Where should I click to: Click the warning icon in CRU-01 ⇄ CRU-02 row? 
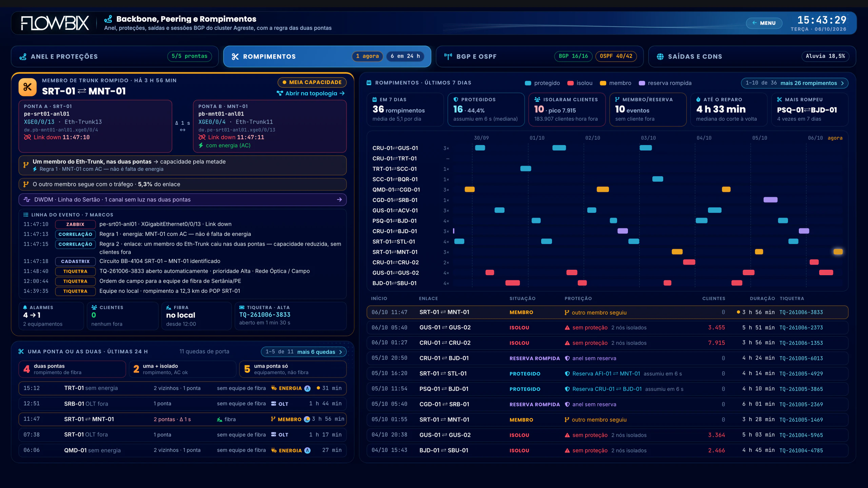tap(567, 343)
